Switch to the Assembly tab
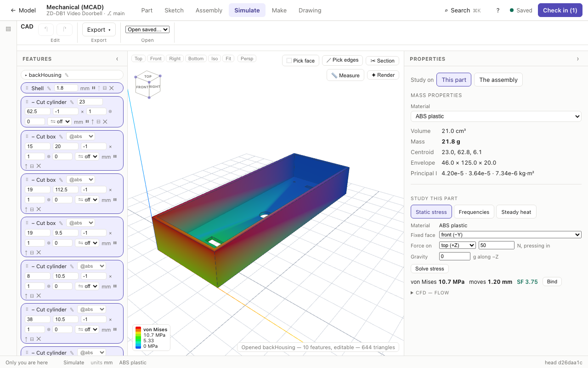Screen dimensions: 588x368 pyautogui.click(x=209, y=10)
